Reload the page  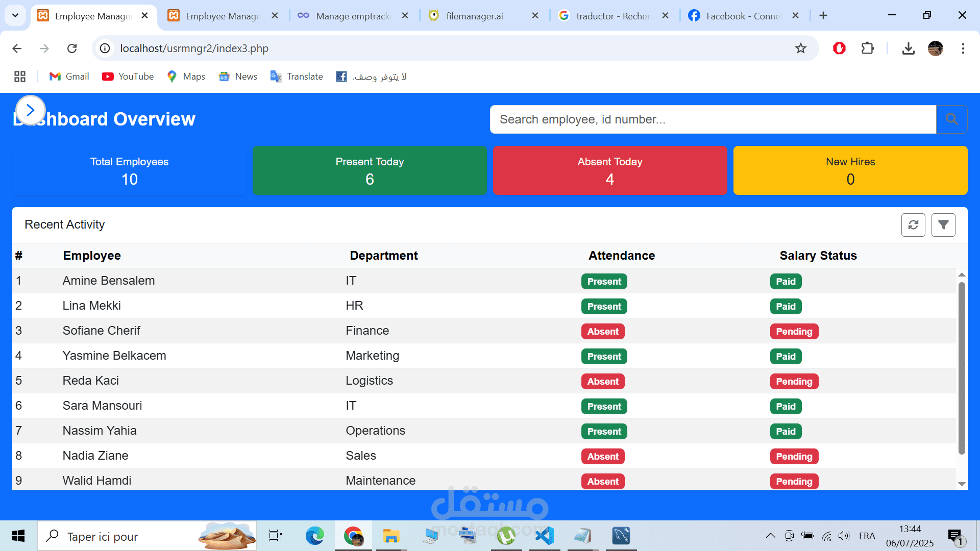pyautogui.click(x=72, y=48)
